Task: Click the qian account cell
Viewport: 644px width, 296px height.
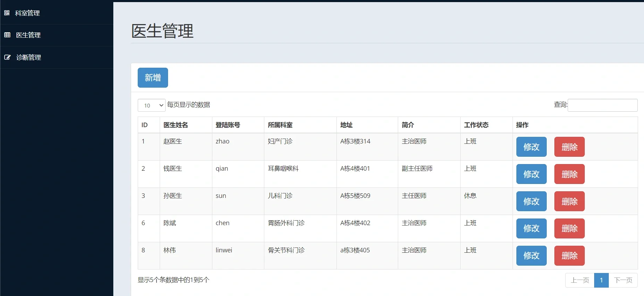Action: [x=238, y=174]
